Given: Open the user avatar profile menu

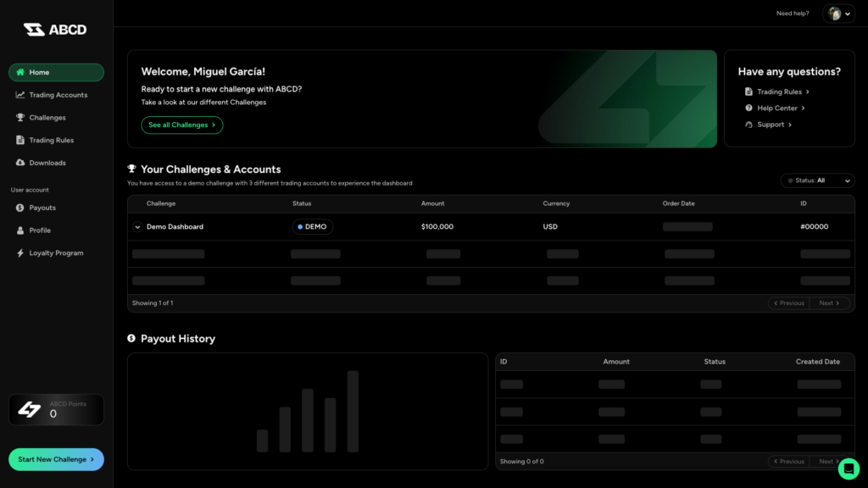Looking at the screenshot, I should click(x=838, y=14).
